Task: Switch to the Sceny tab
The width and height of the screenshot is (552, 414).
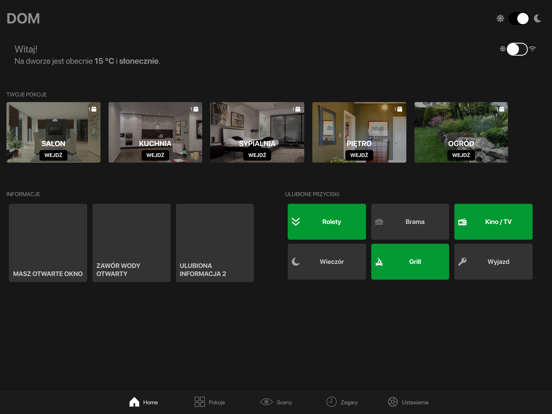Action: pos(276,402)
